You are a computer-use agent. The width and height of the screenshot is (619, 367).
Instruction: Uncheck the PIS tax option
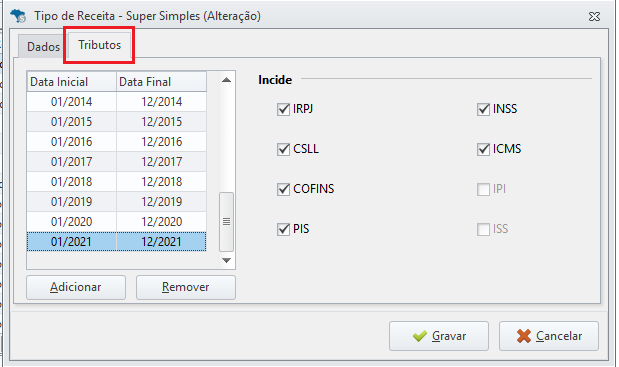tap(283, 229)
